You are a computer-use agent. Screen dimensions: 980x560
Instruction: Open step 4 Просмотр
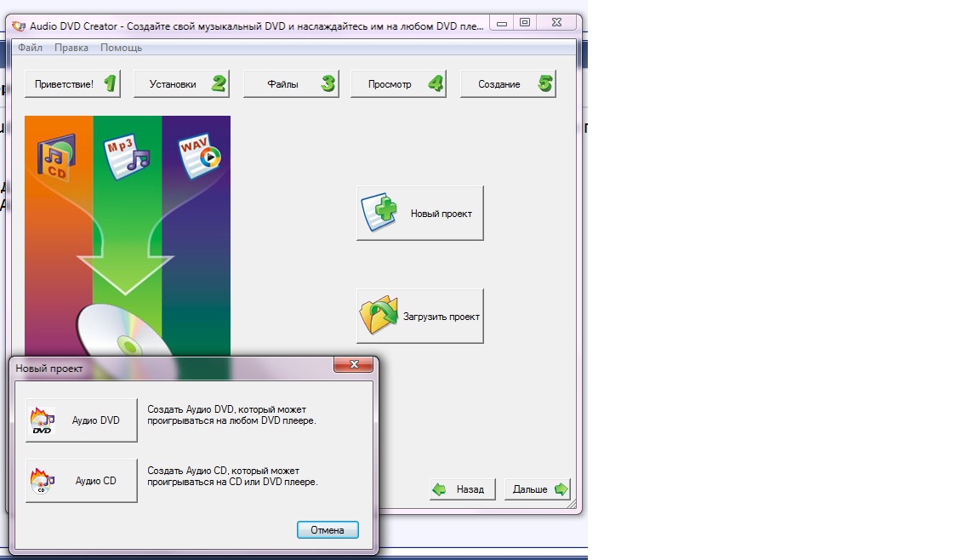coord(398,84)
